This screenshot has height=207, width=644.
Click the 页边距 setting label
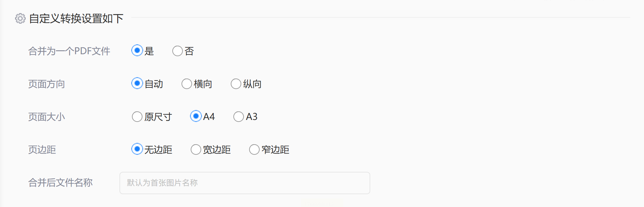pyautogui.click(x=42, y=150)
